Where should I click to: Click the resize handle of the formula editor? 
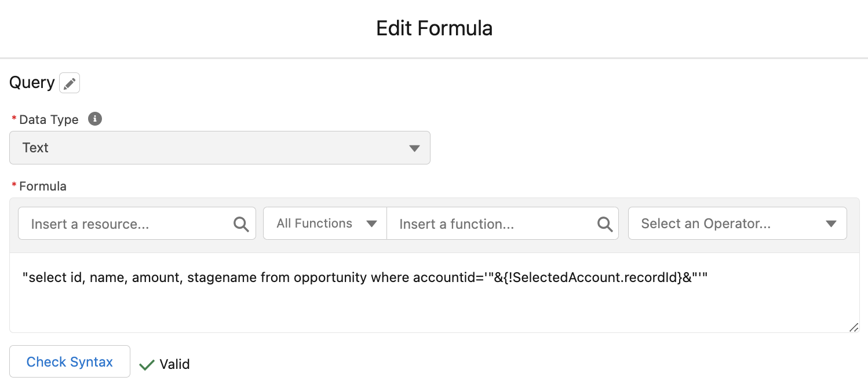click(854, 328)
